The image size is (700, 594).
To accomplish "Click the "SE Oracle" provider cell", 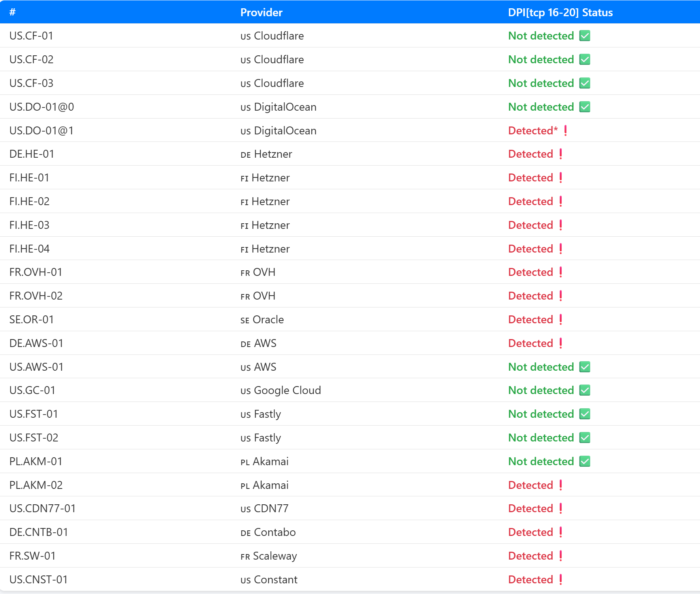I will point(262,319).
